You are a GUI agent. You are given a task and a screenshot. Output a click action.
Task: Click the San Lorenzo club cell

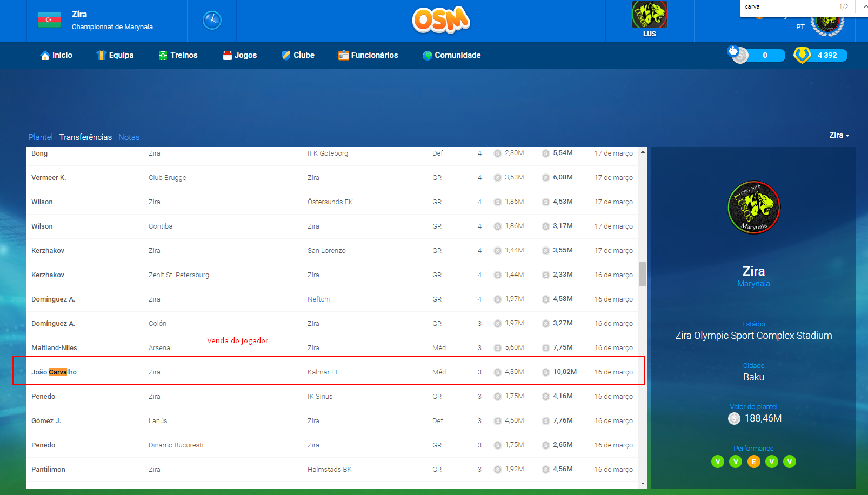[x=326, y=250]
